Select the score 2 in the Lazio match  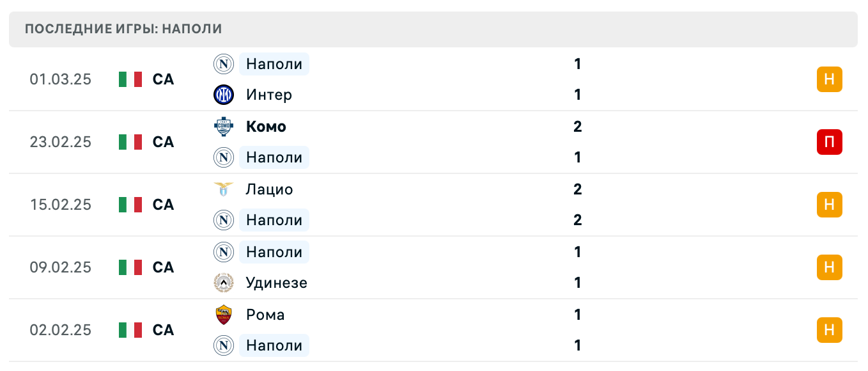[x=577, y=189]
